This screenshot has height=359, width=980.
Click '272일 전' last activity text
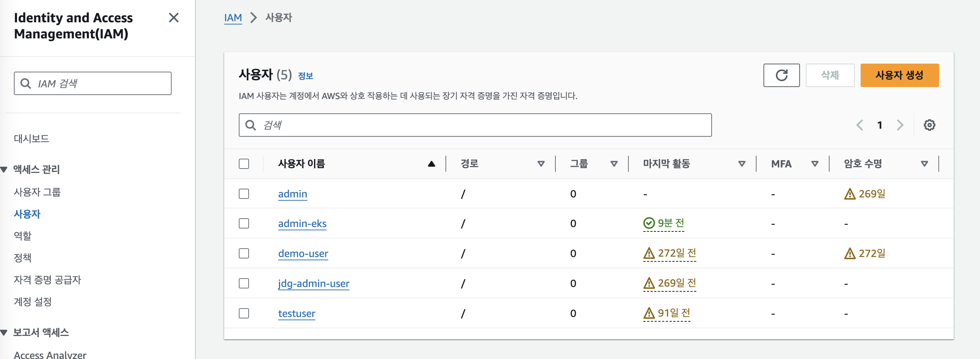pos(677,253)
